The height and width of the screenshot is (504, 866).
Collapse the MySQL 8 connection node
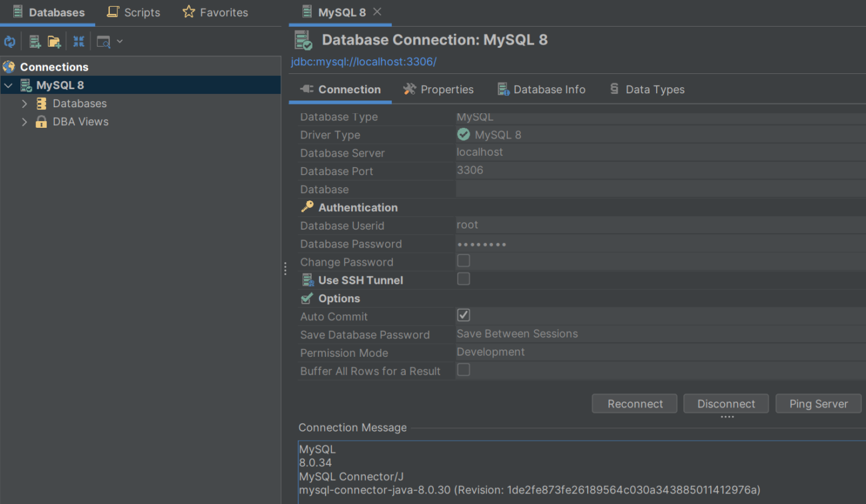tap(9, 85)
